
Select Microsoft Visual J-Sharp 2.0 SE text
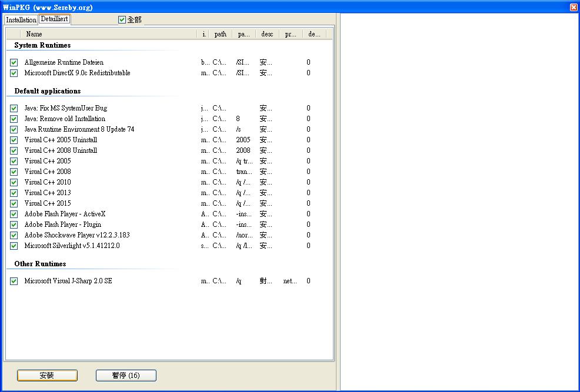click(x=68, y=281)
